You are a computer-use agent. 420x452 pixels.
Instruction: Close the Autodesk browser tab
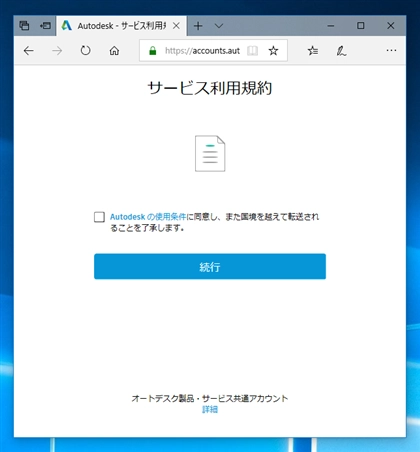coord(176,26)
